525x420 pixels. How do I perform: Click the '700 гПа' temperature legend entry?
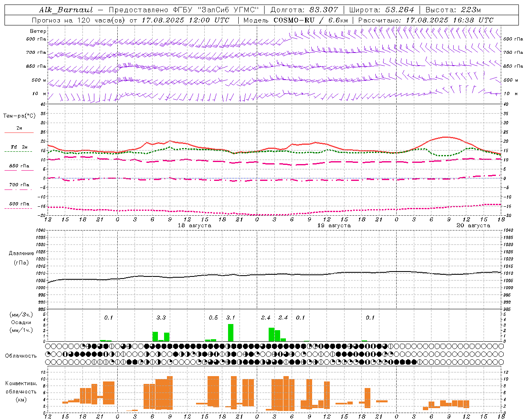click(x=19, y=185)
